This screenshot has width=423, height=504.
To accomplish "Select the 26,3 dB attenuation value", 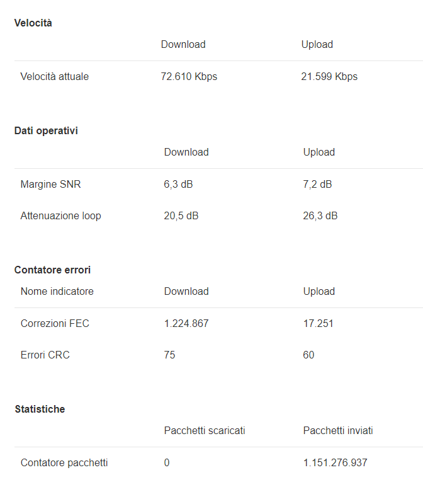I will [320, 216].
